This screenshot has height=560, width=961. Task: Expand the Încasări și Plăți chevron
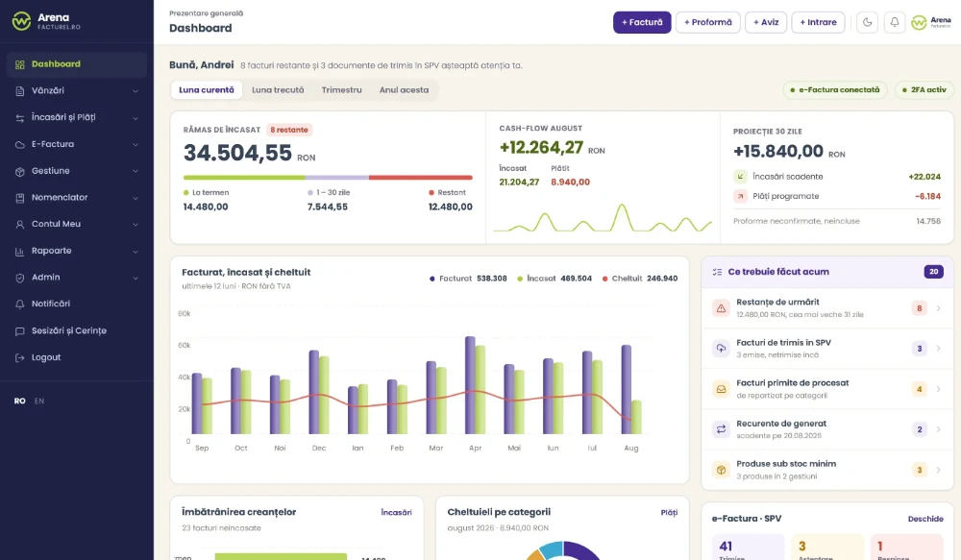click(136, 117)
